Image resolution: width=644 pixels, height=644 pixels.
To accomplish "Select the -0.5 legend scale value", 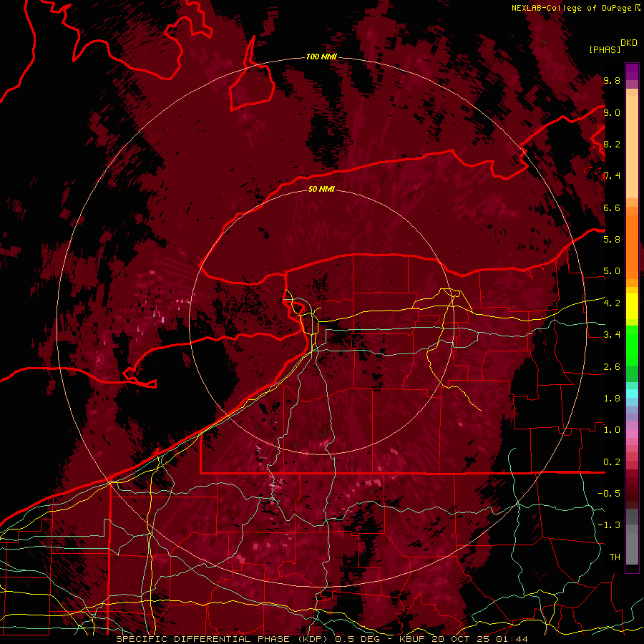I will (609, 494).
